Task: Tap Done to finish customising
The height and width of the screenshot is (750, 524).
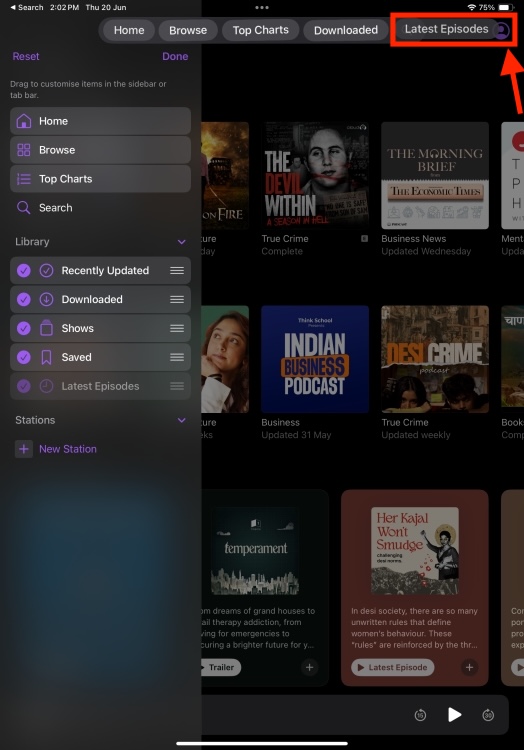Action: click(175, 56)
